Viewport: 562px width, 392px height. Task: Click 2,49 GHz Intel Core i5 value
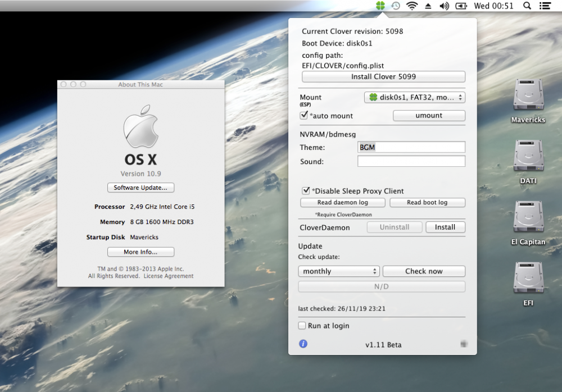pyautogui.click(x=162, y=207)
